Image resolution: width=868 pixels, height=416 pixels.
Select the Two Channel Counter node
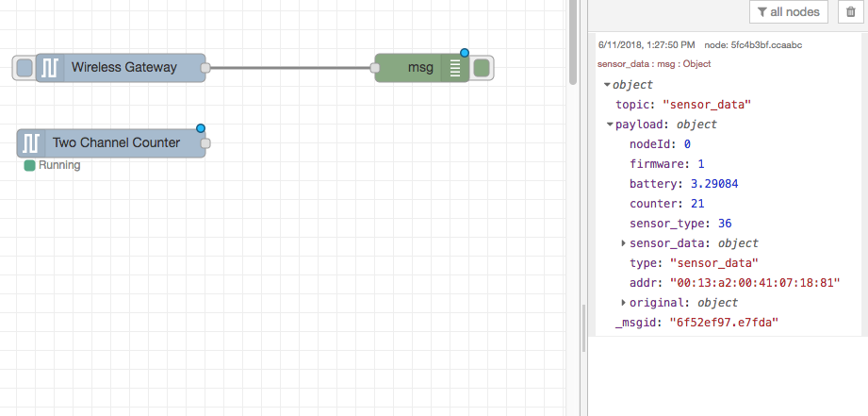pyautogui.click(x=111, y=143)
